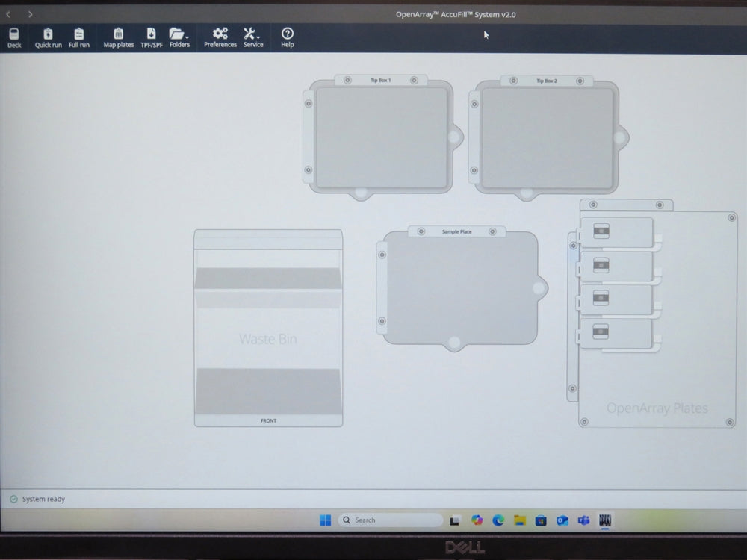
Task: Click the FRONT label on waste bin
Action: click(268, 420)
